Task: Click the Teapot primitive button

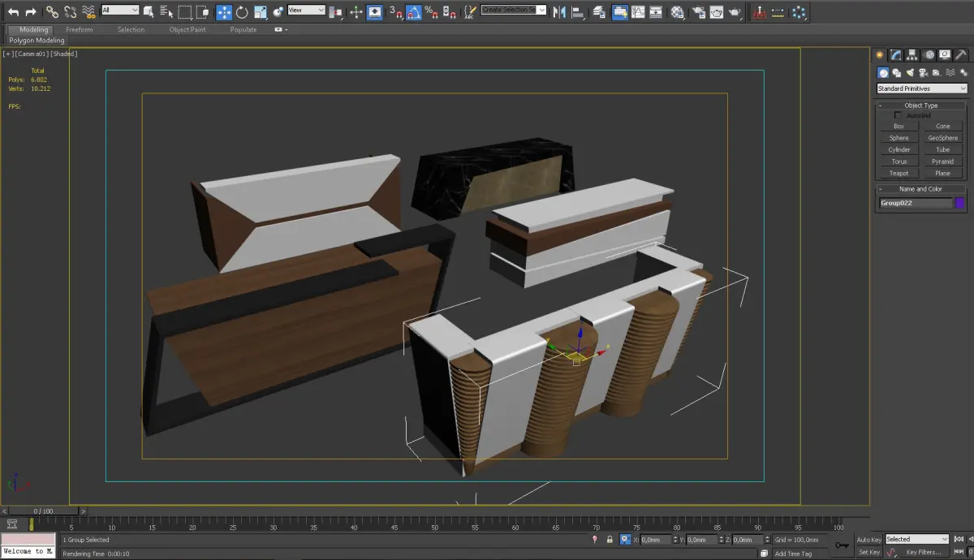Action: tap(899, 173)
